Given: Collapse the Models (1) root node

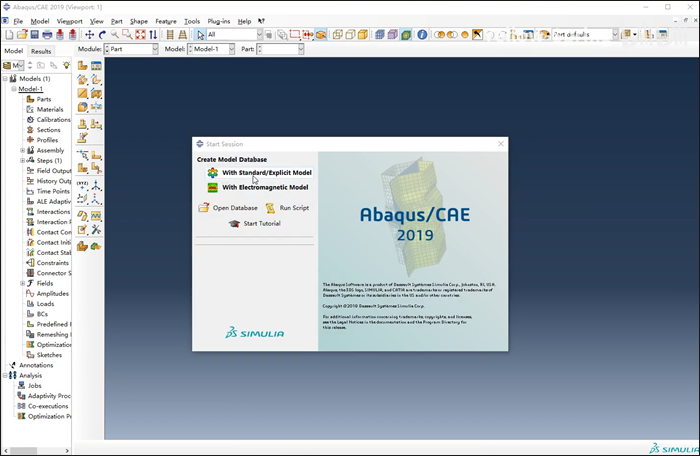Looking at the screenshot, I should (5, 79).
